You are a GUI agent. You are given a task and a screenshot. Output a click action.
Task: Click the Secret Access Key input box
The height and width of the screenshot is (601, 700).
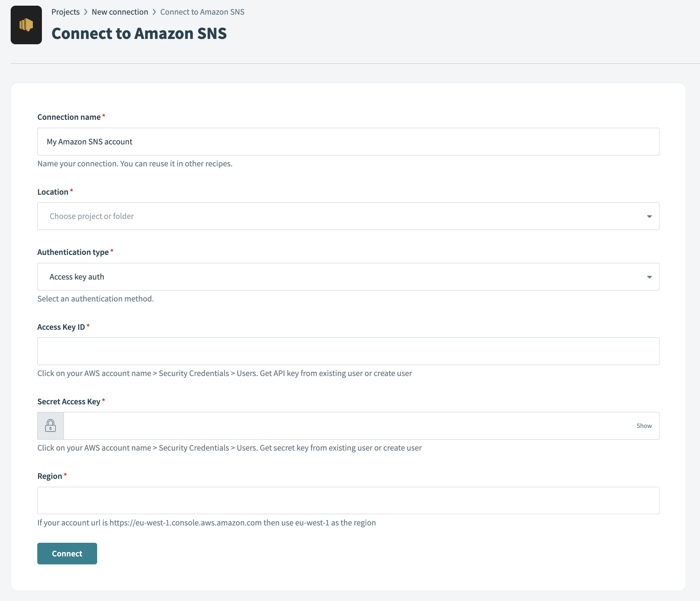[348, 426]
